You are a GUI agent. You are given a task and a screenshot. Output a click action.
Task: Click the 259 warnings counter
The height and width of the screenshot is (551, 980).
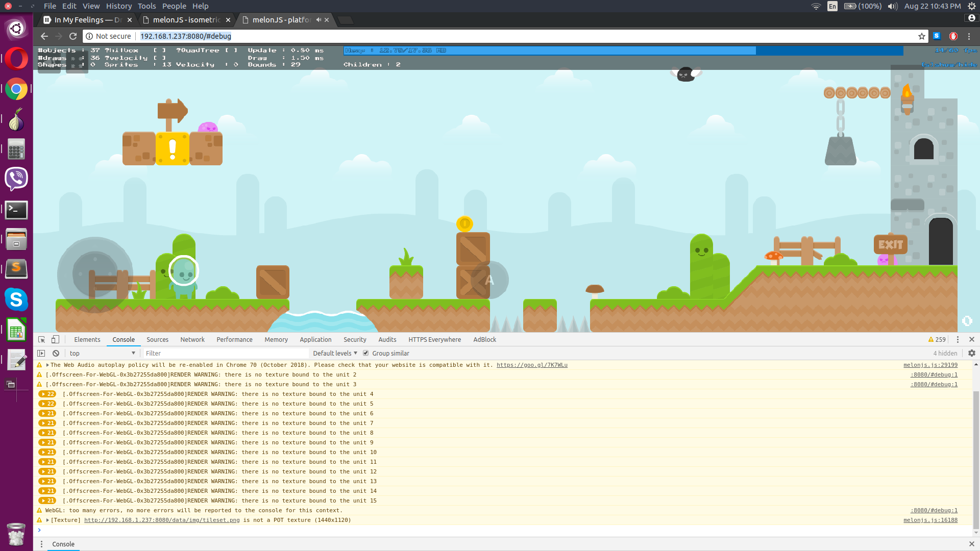[x=937, y=339]
